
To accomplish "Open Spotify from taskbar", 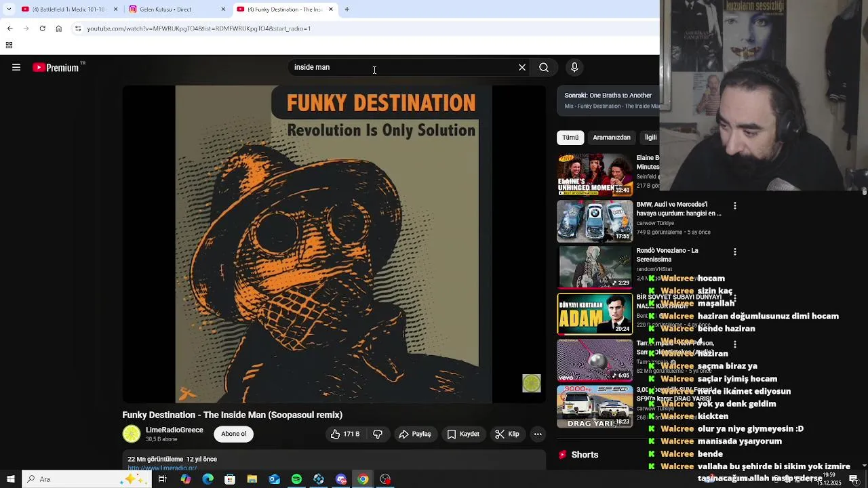I will coord(296,479).
